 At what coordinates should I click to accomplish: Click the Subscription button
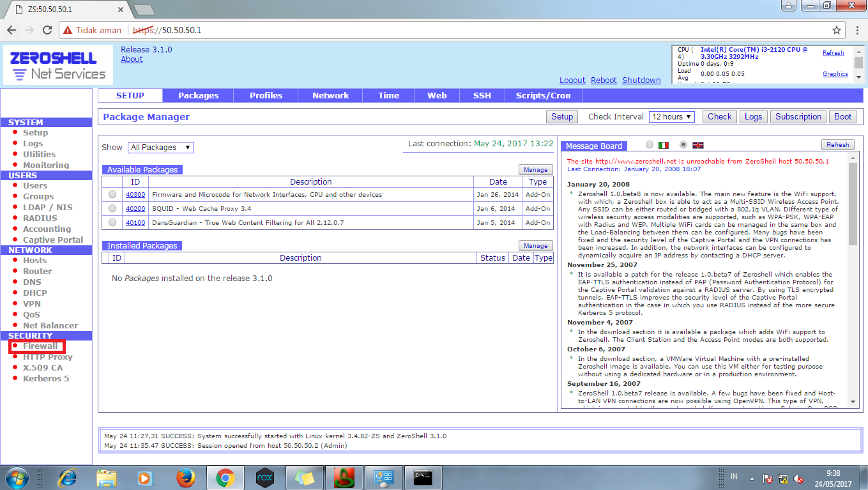[798, 117]
